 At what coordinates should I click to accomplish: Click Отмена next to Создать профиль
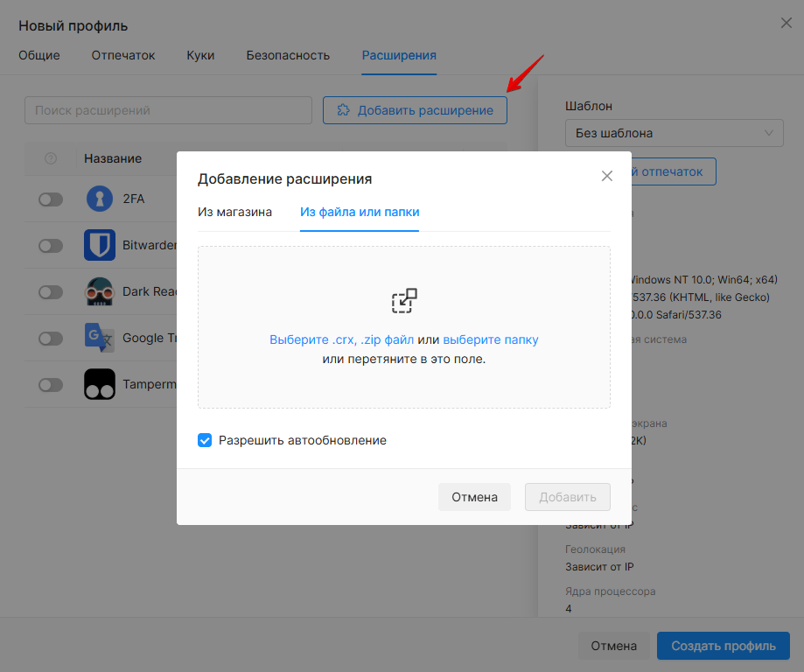tap(614, 646)
